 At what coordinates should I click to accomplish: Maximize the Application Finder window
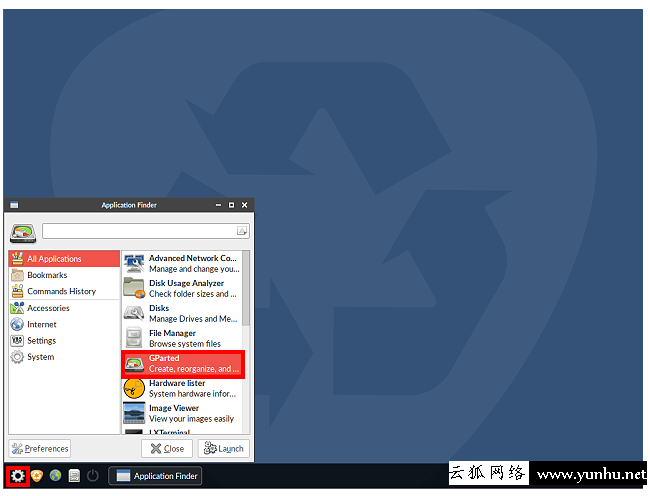(x=231, y=205)
